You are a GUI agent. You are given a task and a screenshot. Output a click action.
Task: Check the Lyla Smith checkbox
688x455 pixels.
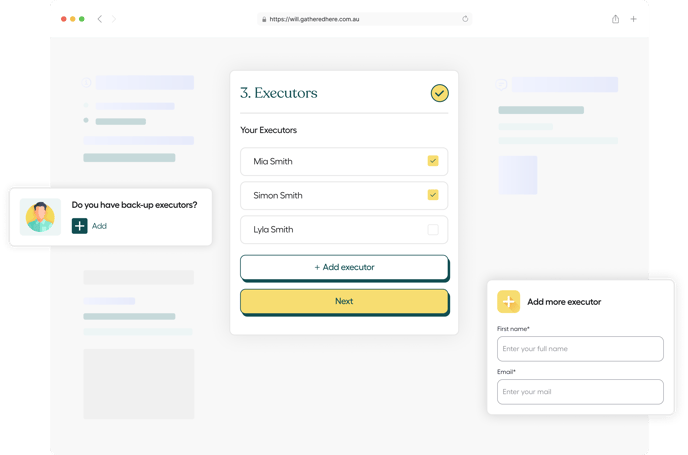(x=433, y=229)
